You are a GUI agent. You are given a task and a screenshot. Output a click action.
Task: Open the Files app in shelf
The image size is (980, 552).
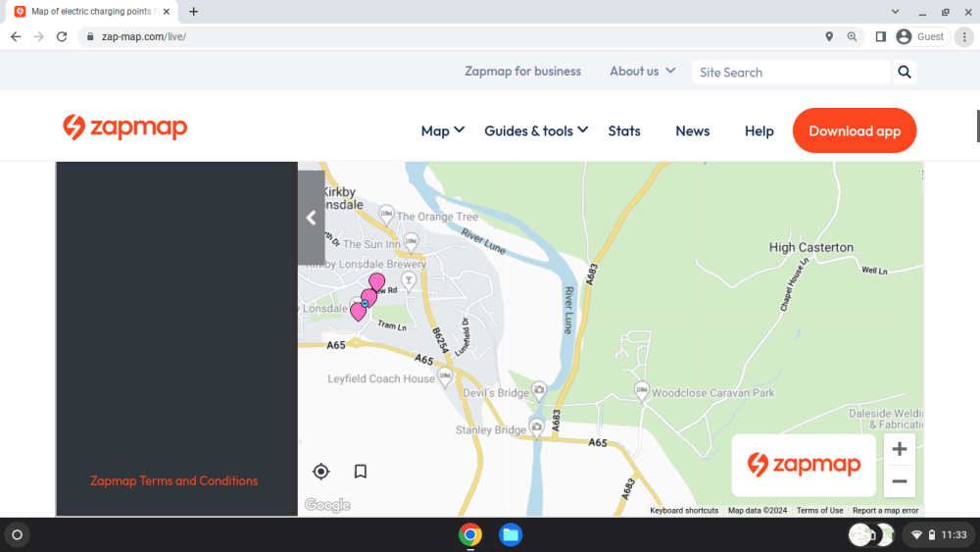(510, 535)
